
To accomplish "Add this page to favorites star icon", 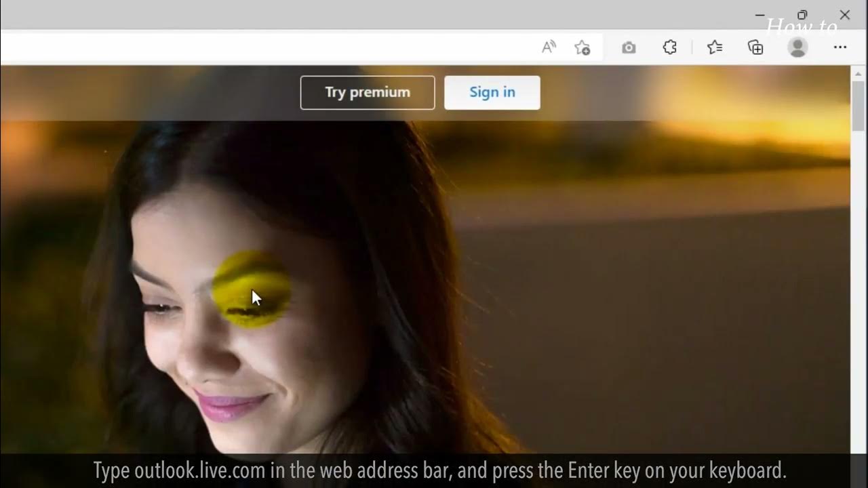I will [x=583, y=47].
